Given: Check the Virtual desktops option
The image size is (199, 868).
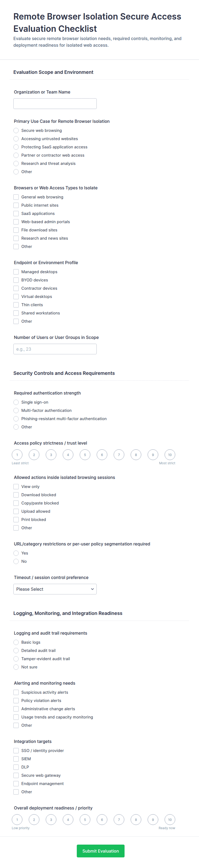Looking at the screenshot, I should [16, 296].
